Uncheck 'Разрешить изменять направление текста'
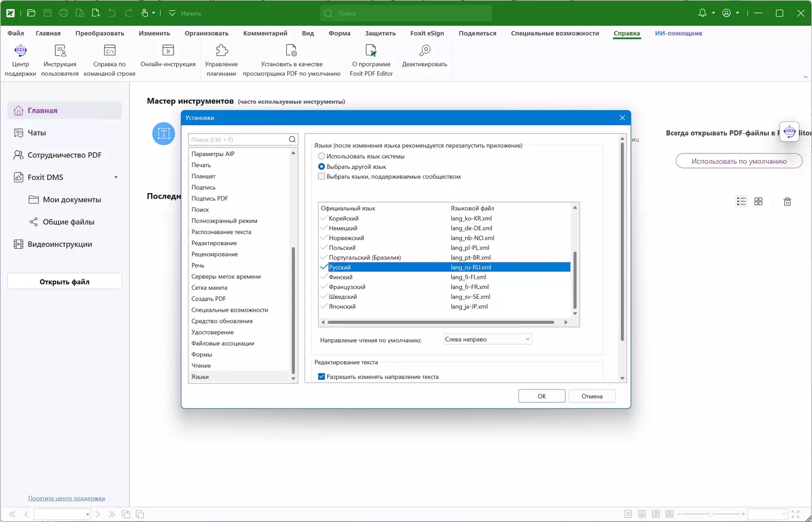This screenshot has height=522, width=812. [322, 377]
